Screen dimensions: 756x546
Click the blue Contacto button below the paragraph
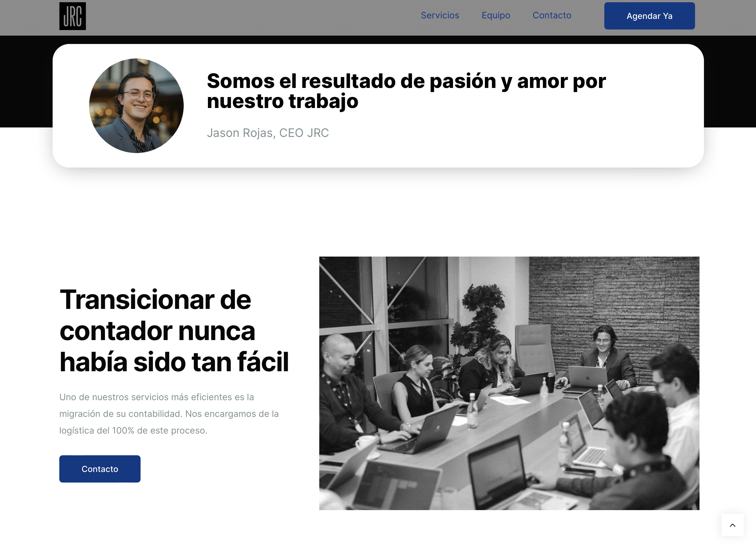pos(100,469)
